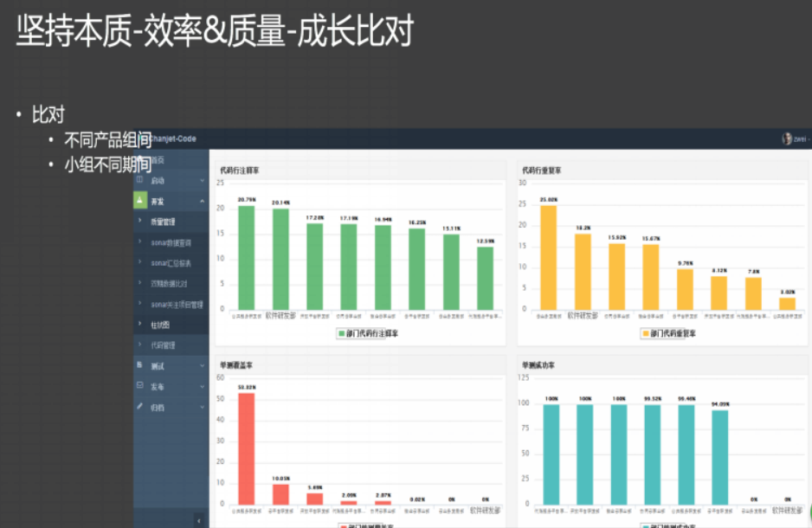This screenshot has height=528, width=812.
Task: Expand the 测试 menu chevron
Action: click(x=202, y=366)
